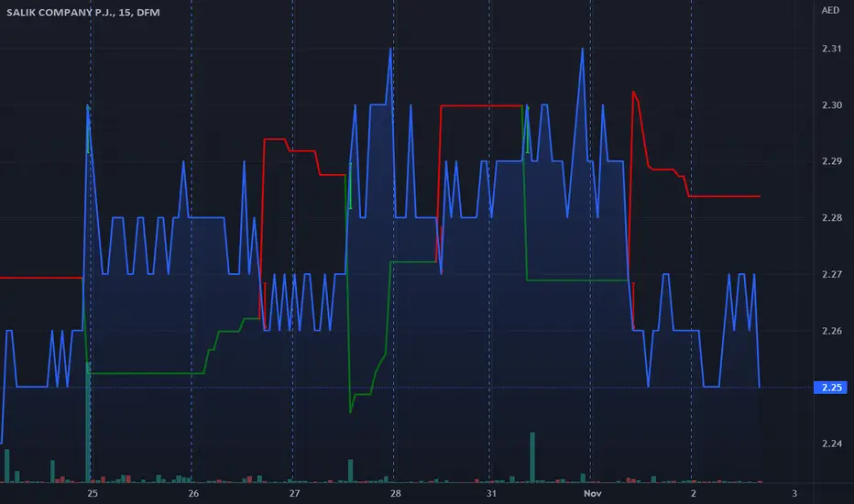Click the 2.27 price axis label
The height and width of the screenshot is (504, 854).
[832, 275]
